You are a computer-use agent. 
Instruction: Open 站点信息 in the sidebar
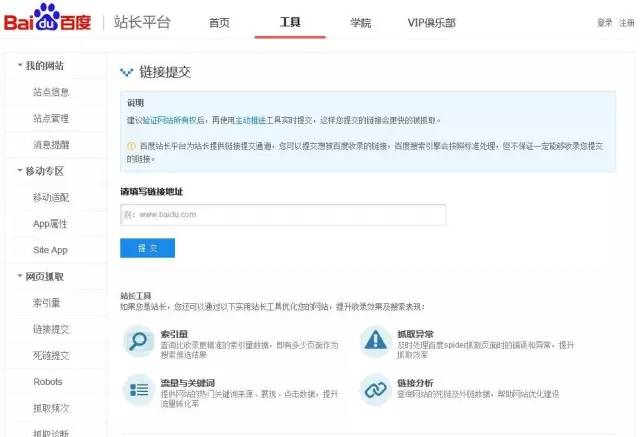[51, 92]
